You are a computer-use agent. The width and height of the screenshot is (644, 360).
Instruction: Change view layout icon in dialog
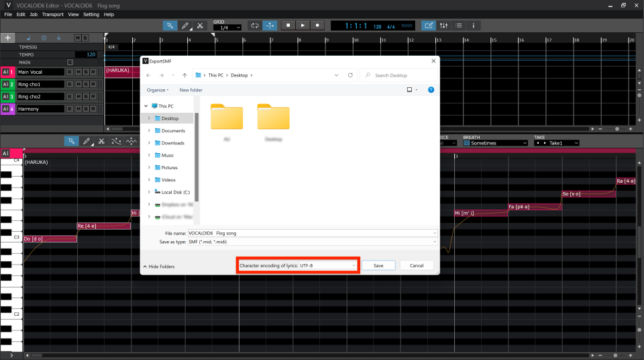409,90
